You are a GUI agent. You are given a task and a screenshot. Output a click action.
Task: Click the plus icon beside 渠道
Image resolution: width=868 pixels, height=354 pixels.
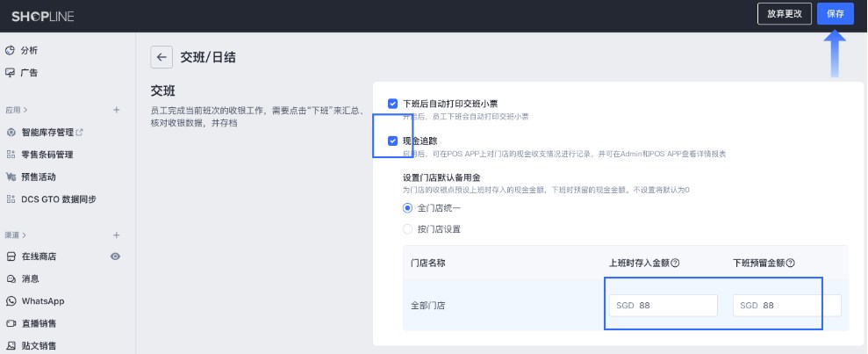(x=116, y=235)
